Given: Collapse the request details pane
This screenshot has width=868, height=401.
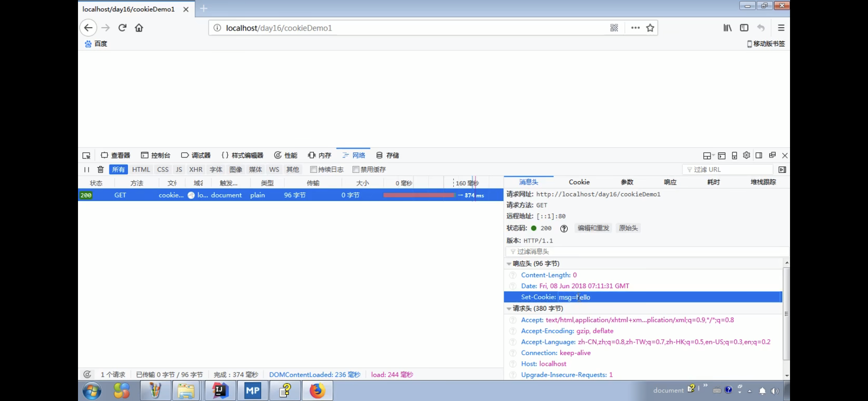Looking at the screenshot, I should tap(782, 170).
